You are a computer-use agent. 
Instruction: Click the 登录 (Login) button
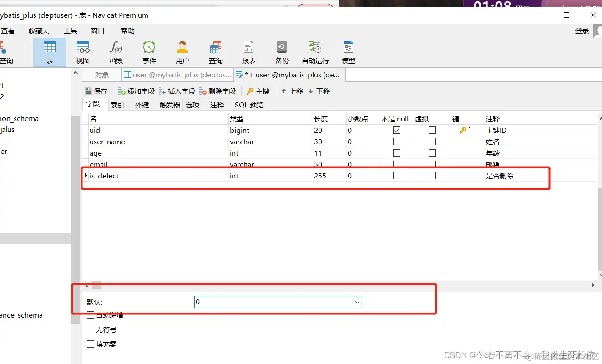582,30
